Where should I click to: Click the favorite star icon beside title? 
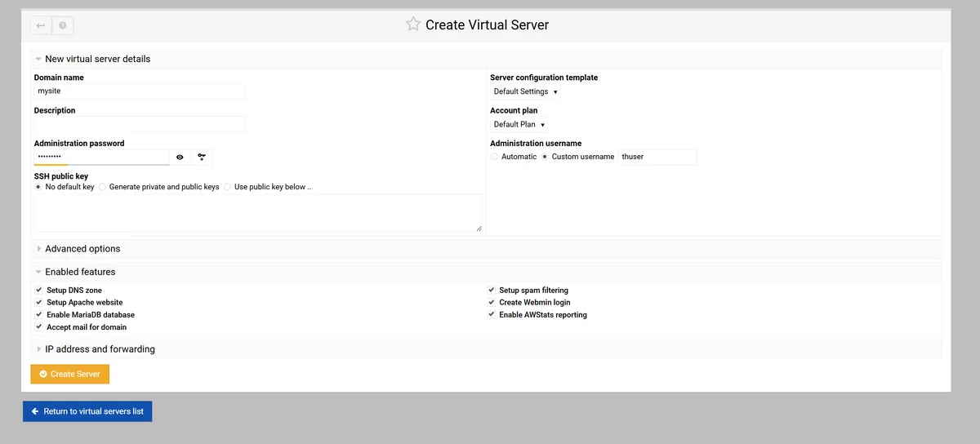pyautogui.click(x=413, y=24)
